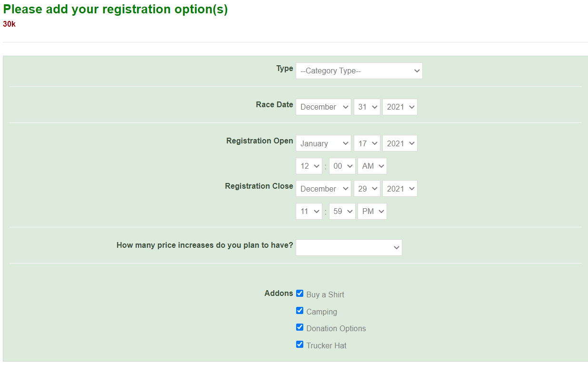
Task: Open Registration Close PM selector
Action: pos(372,212)
